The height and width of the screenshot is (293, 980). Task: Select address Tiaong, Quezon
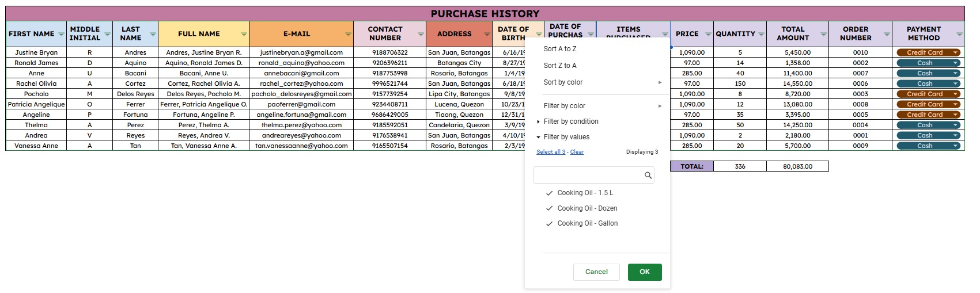tap(459, 115)
